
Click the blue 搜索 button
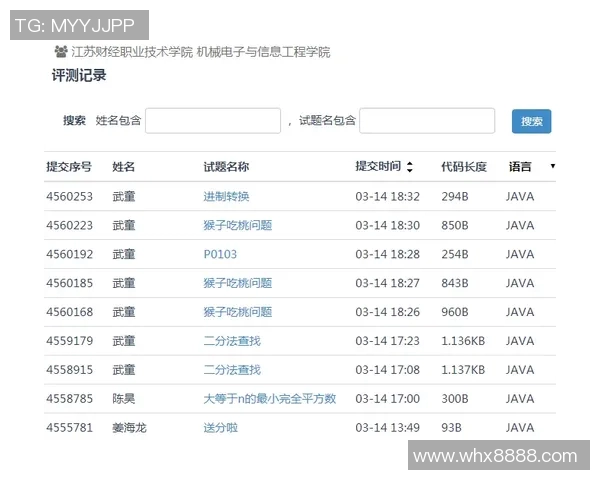point(531,121)
